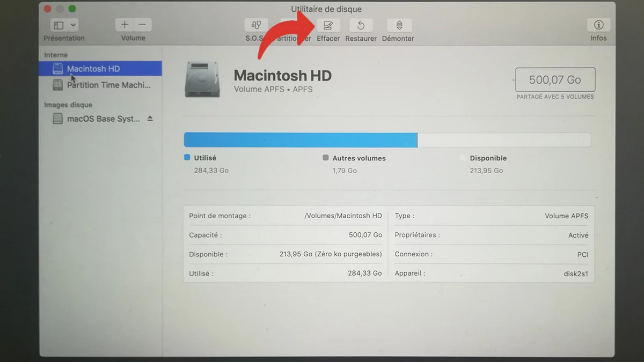
Task: Click the green zoom window button
Action: pyautogui.click(x=72, y=9)
